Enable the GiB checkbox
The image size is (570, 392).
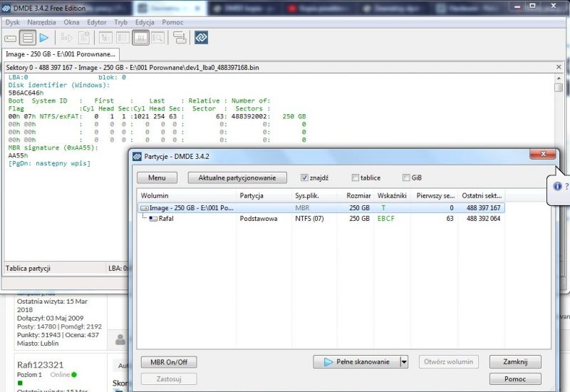click(406, 177)
